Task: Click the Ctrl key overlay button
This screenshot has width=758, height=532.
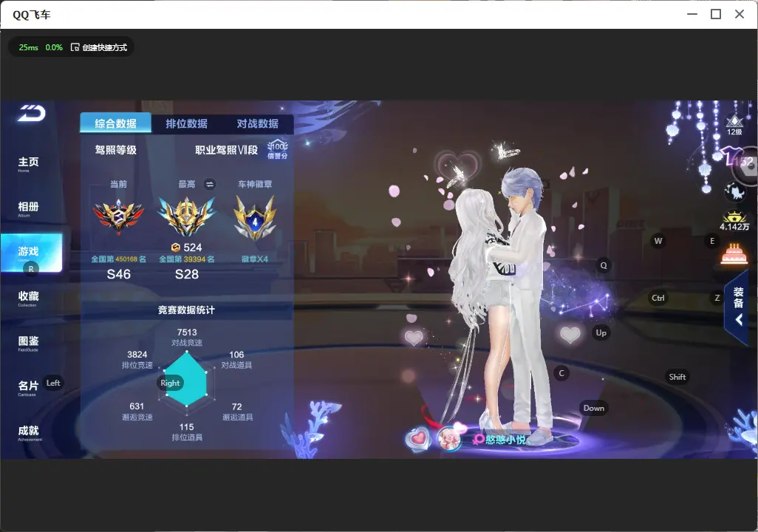Action: (658, 298)
